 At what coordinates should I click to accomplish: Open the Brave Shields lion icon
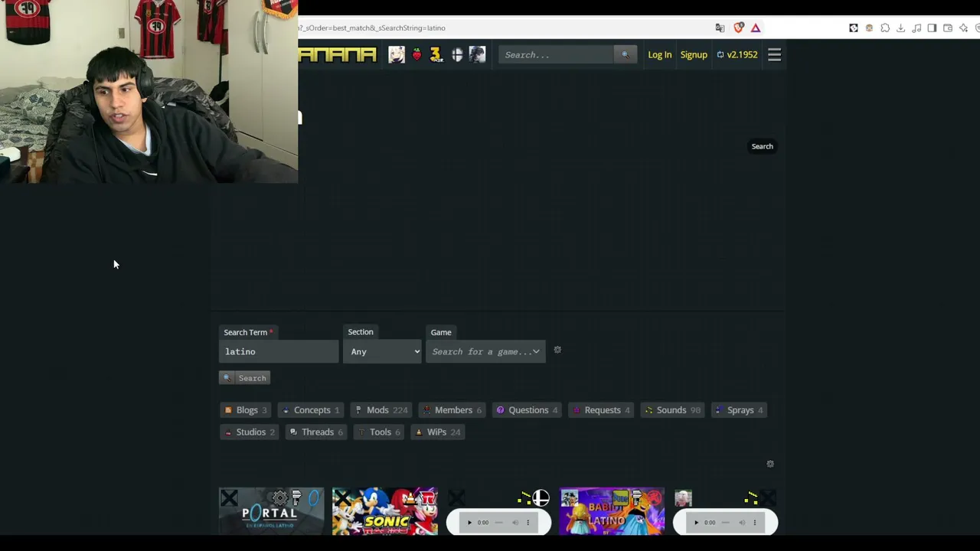pyautogui.click(x=738, y=28)
